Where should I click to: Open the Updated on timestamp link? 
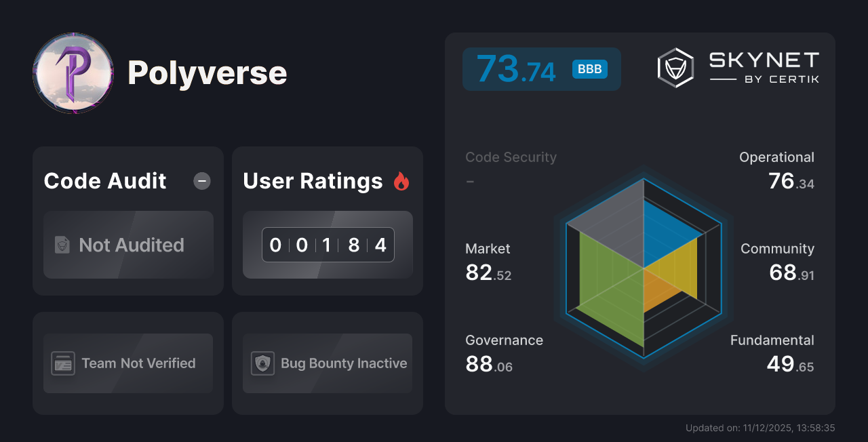pyautogui.click(x=761, y=428)
